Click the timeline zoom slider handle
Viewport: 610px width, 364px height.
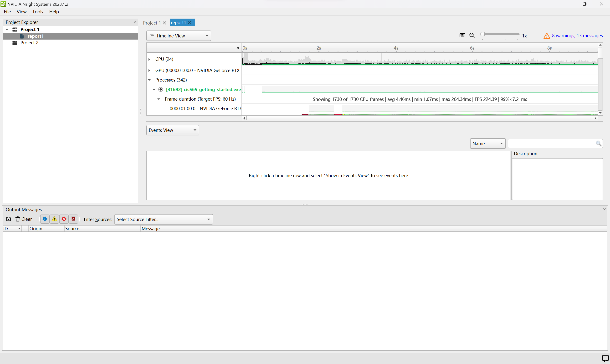(x=483, y=34)
